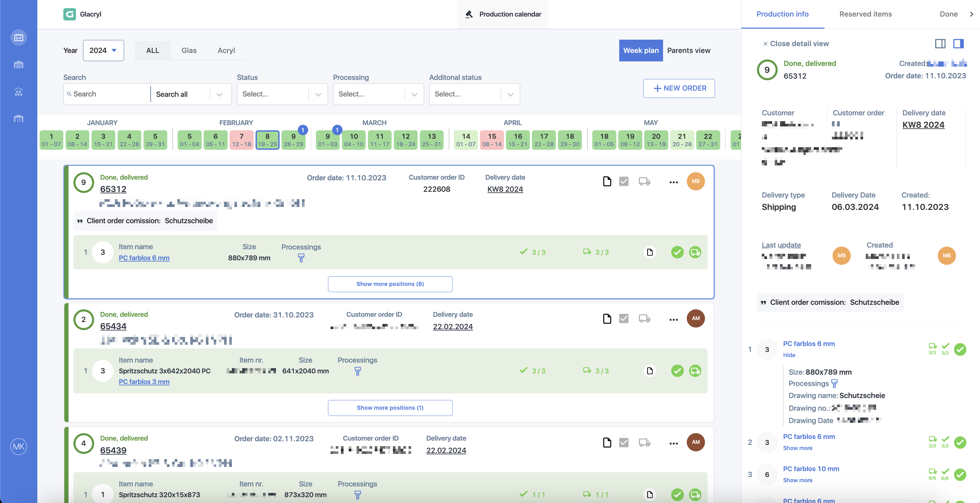Click the Glacryl logo icon
This screenshot has width=980, height=503.
[69, 14]
